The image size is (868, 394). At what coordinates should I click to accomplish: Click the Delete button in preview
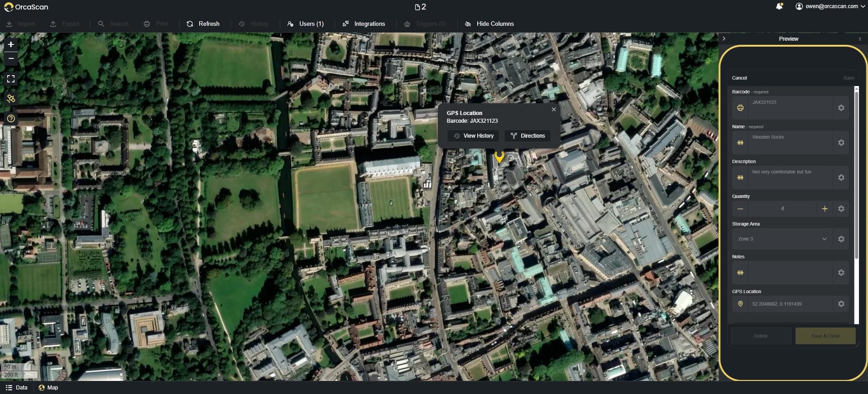click(761, 336)
